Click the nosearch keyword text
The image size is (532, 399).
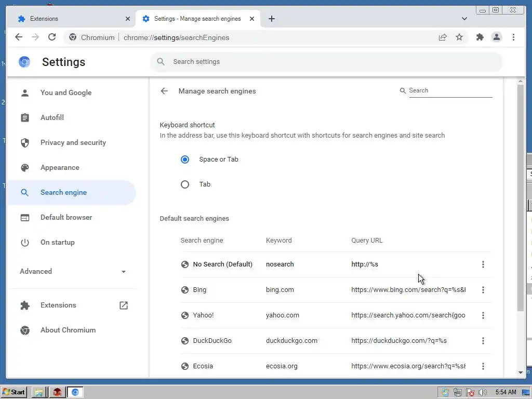tap(280, 264)
